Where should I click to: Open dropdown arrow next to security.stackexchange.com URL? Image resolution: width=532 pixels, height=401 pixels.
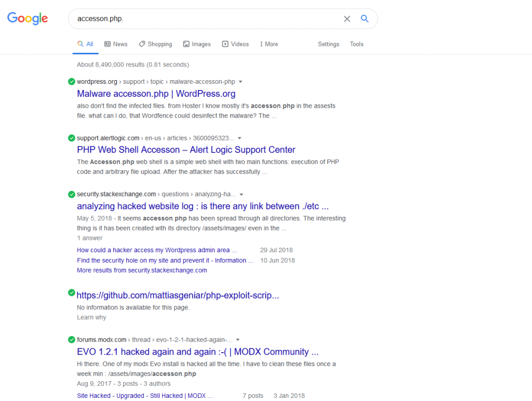[241, 195]
